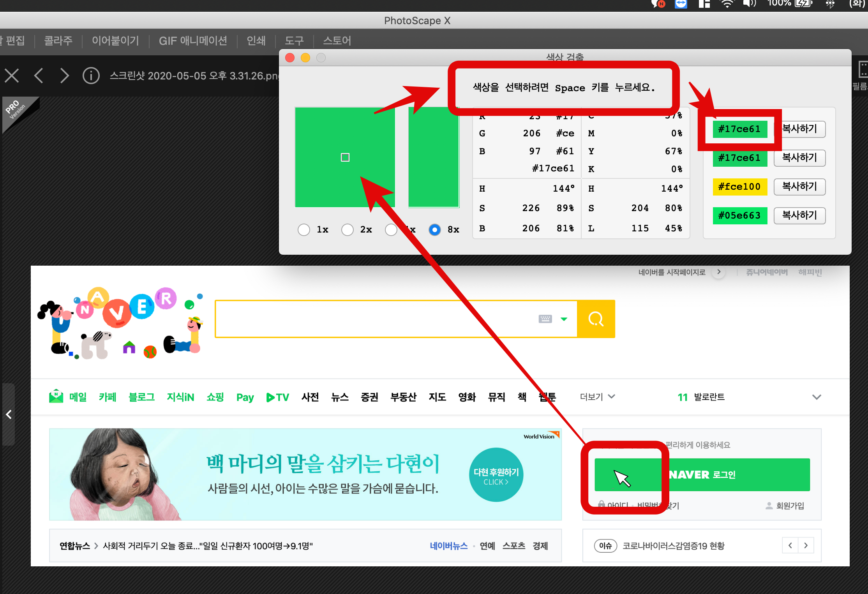This screenshot has width=868, height=594.
Task: Open the 지도 menu item
Action: point(437,397)
